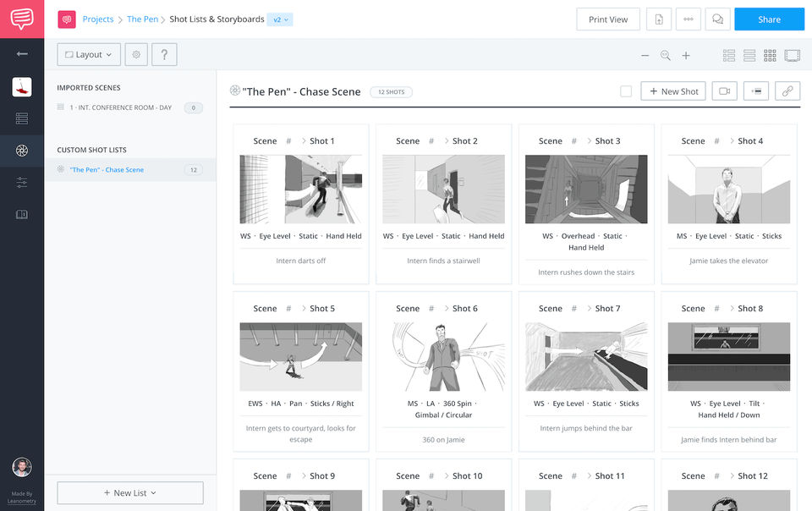
Task: Click "Intern darts off" description
Action: [x=301, y=261]
